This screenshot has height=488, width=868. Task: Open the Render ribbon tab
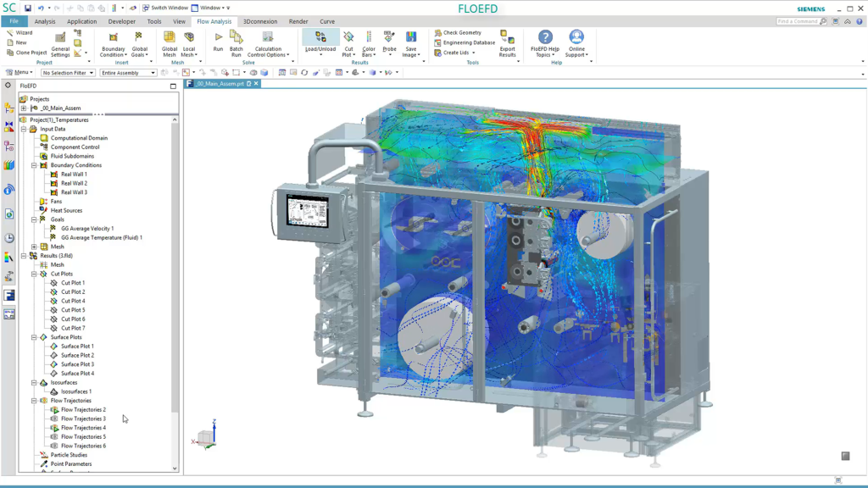298,21
